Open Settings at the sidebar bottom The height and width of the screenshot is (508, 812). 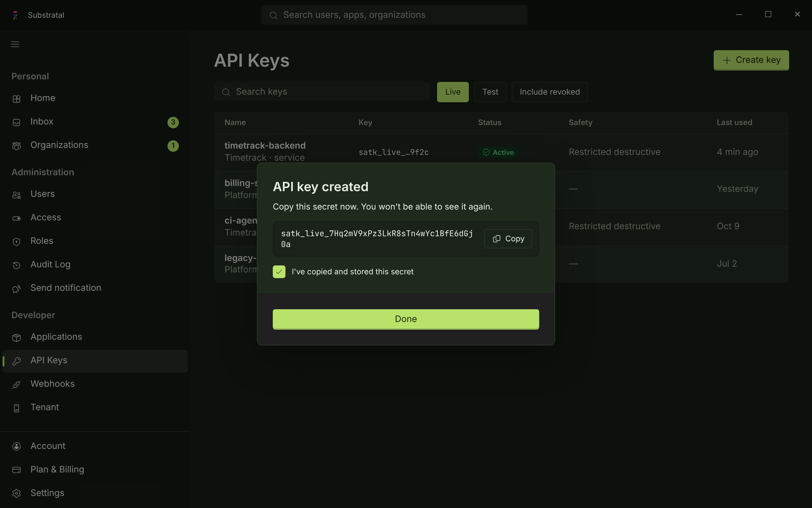pos(95,493)
